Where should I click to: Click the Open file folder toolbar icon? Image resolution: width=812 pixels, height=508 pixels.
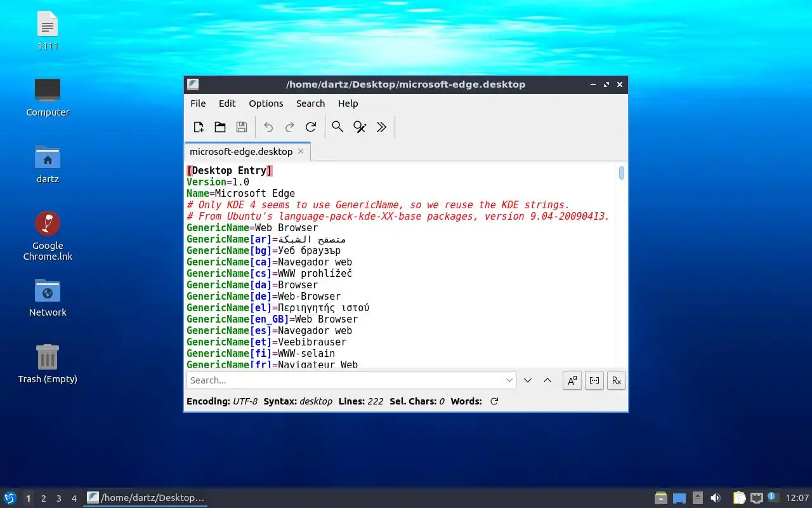coord(220,127)
